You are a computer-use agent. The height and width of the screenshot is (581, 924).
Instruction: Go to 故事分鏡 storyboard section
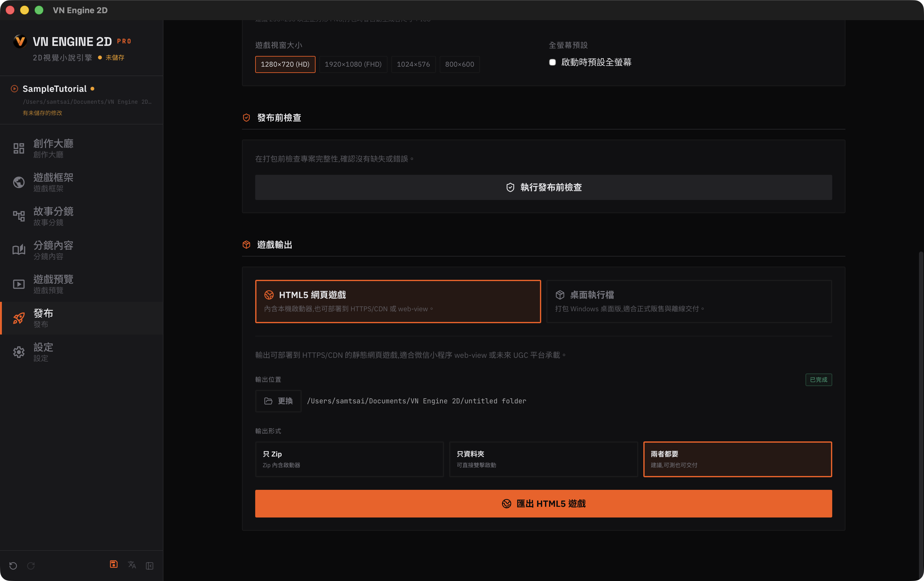click(x=81, y=216)
